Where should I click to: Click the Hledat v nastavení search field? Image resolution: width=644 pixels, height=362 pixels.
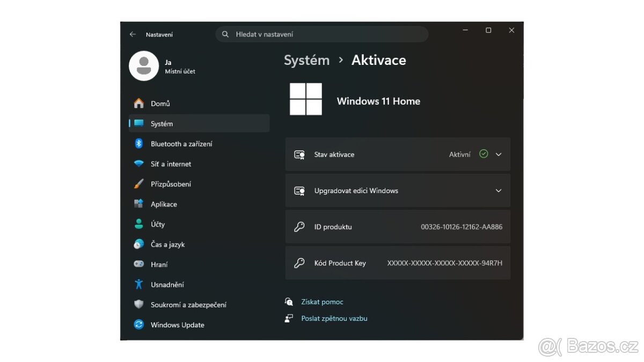pyautogui.click(x=322, y=34)
